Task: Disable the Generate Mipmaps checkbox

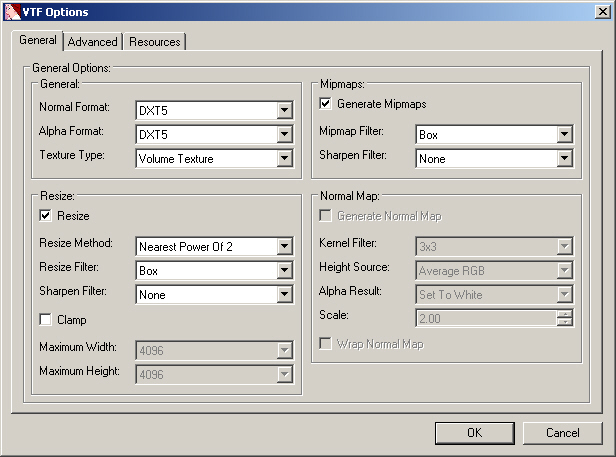Action: click(325, 104)
